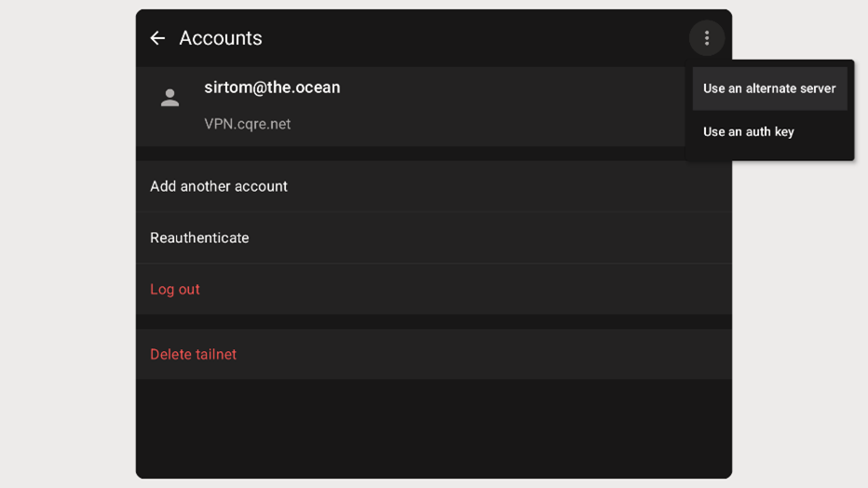The height and width of the screenshot is (488, 868).
Task: Click the VPN.cqre.net server label
Action: (248, 124)
